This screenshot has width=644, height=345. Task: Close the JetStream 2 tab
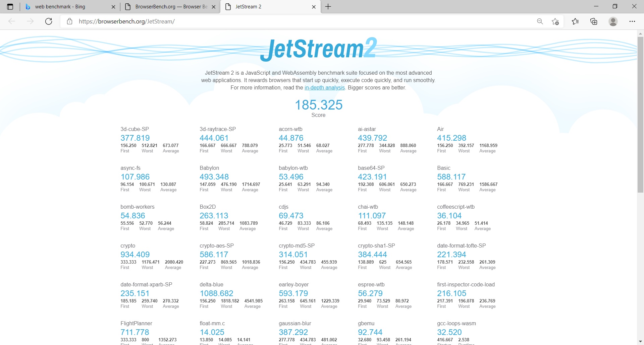click(x=314, y=7)
